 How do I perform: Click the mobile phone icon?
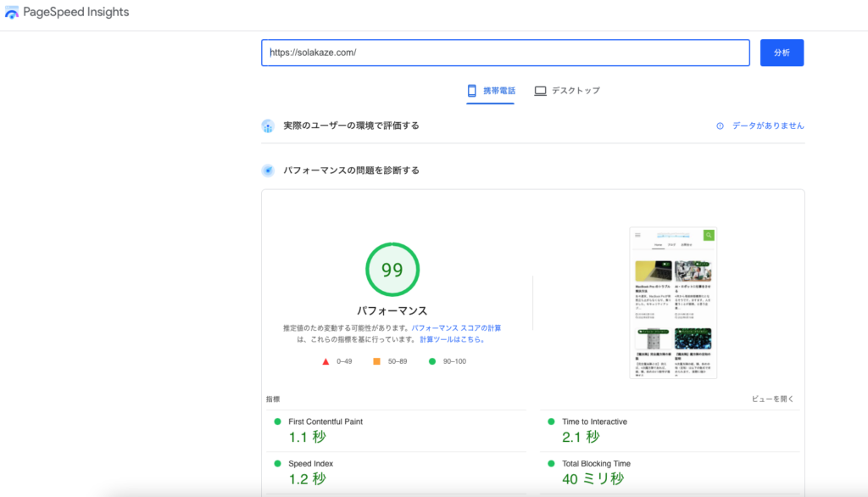472,91
